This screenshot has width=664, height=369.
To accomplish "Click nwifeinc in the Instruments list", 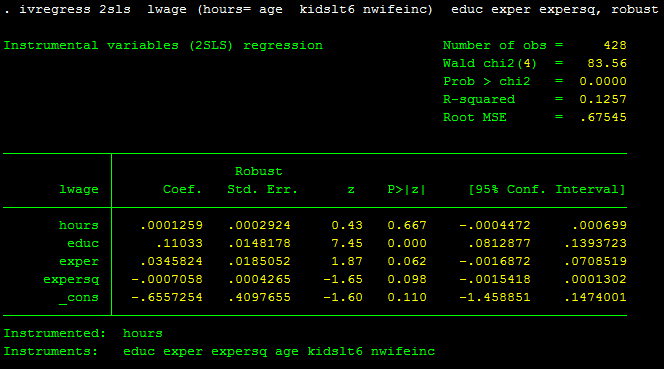I will [403, 352].
